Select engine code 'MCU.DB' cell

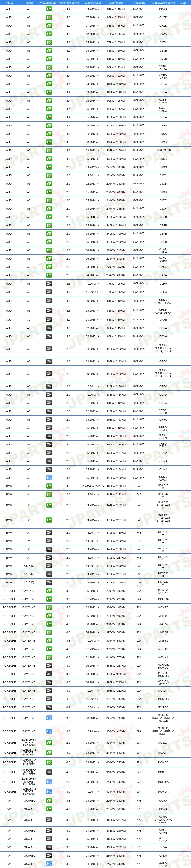pyautogui.click(x=163, y=699)
